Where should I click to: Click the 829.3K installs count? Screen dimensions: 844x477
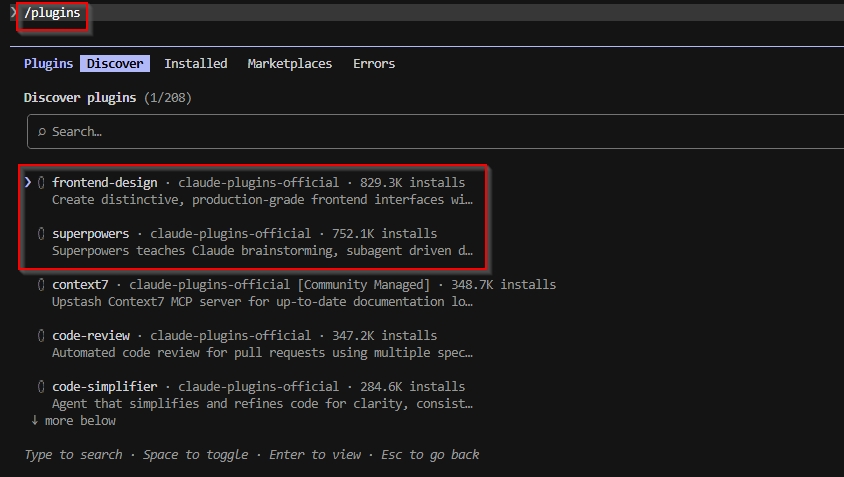click(412, 183)
